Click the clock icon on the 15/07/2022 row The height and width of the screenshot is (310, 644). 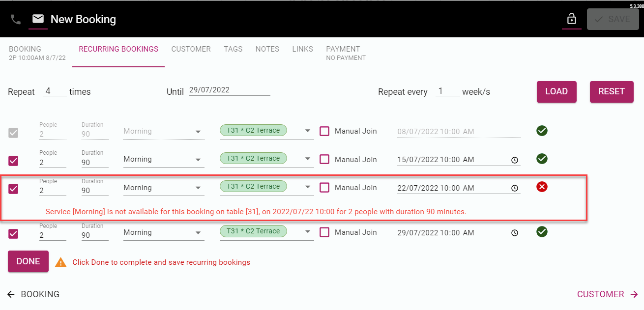coord(515,160)
